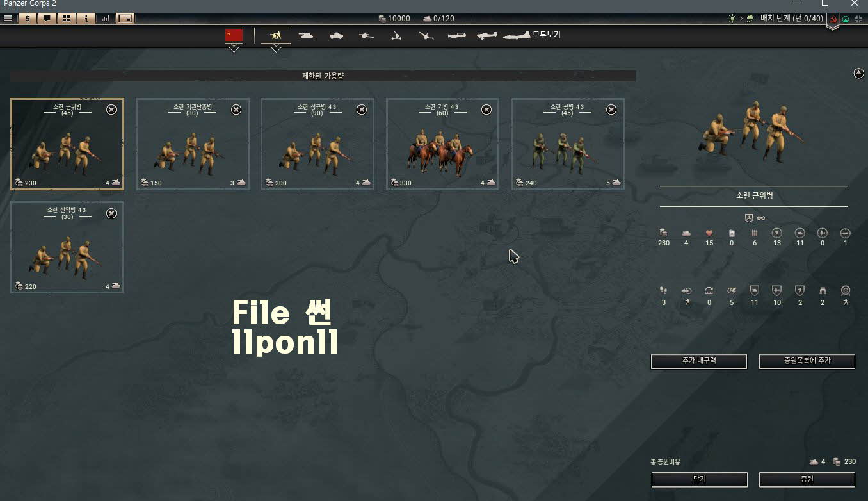Click the 제한된 가용량 header bar
Image resolution: width=868 pixels, height=501 pixels.
coord(323,76)
